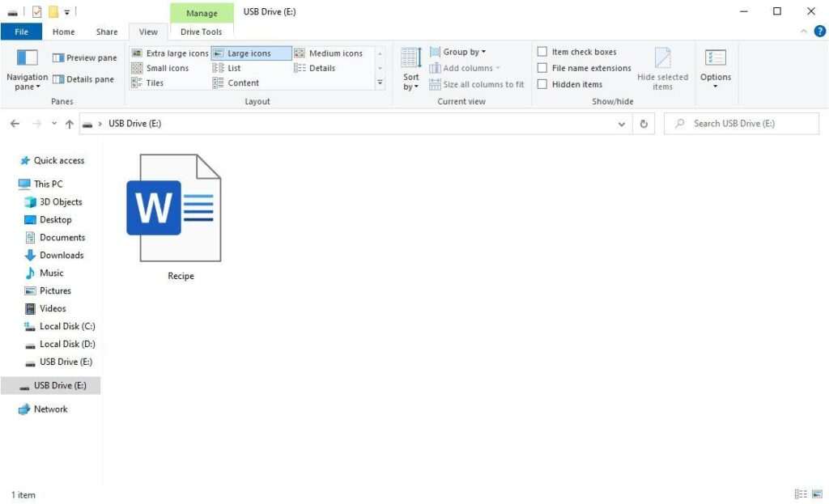Enable Item check boxes
This screenshot has height=504, width=829.
tap(542, 52)
